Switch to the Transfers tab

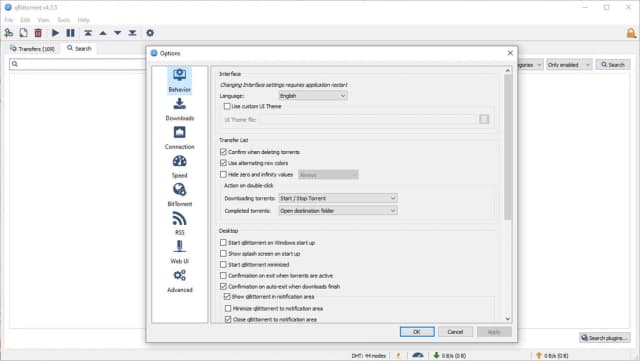point(33,49)
